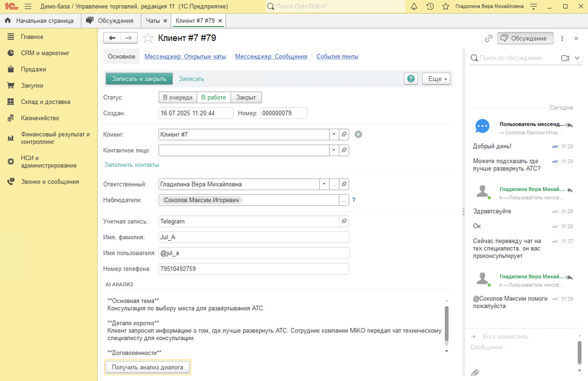Add Клиент #7 #79 to favorites star
Viewport: 588px width, 381px height.
coord(148,38)
